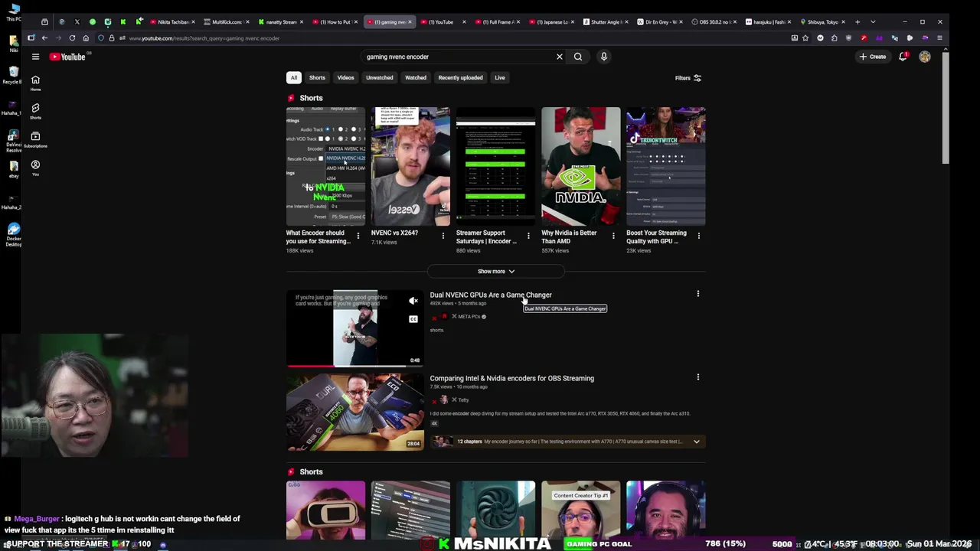Select the Videos filter chip
The width and height of the screenshot is (980, 551).
[345, 77]
